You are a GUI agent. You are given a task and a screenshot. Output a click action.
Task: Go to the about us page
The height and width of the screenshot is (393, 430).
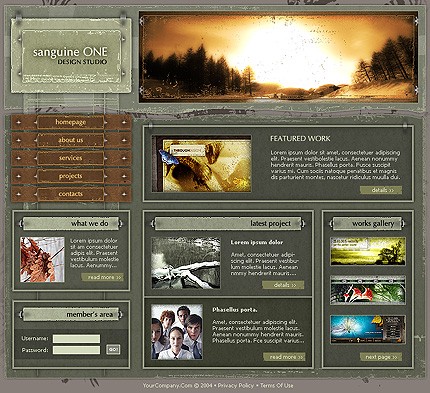[x=71, y=140]
